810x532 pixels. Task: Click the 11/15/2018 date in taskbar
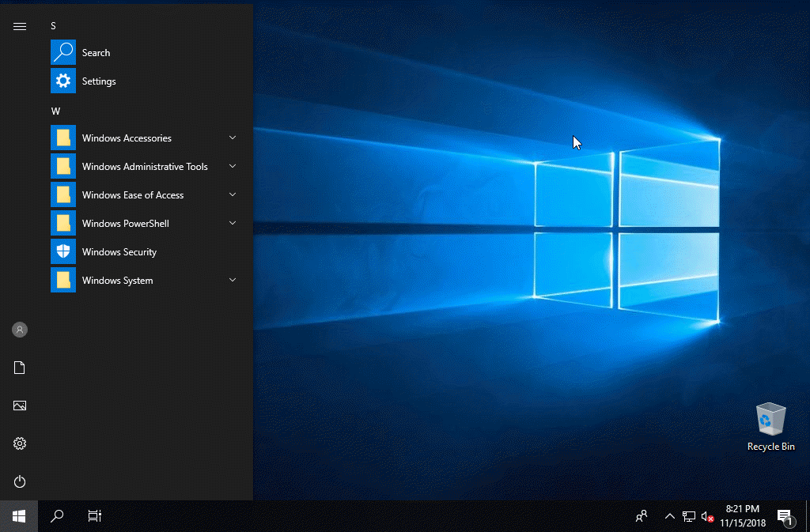click(743, 523)
